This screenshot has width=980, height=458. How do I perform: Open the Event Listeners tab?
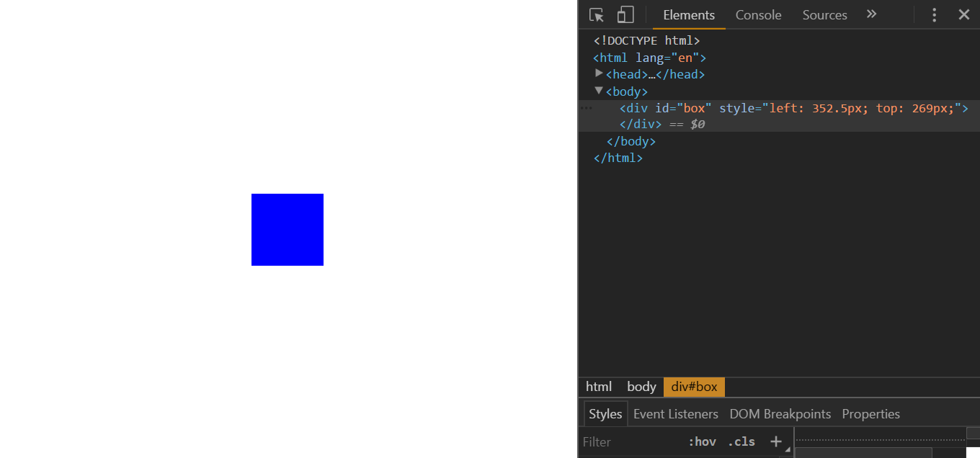click(x=675, y=414)
